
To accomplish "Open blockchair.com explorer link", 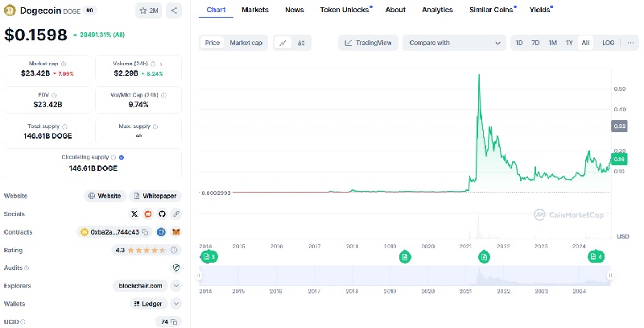I will pos(140,285).
